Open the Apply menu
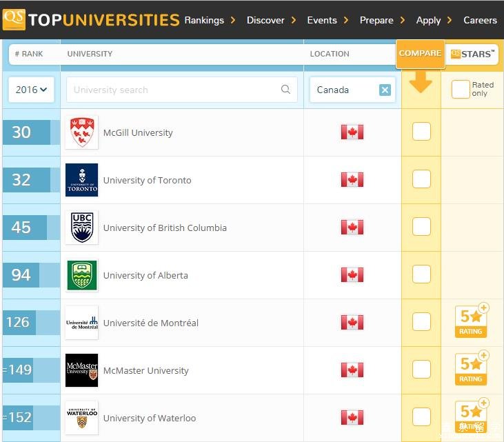 click(428, 20)
